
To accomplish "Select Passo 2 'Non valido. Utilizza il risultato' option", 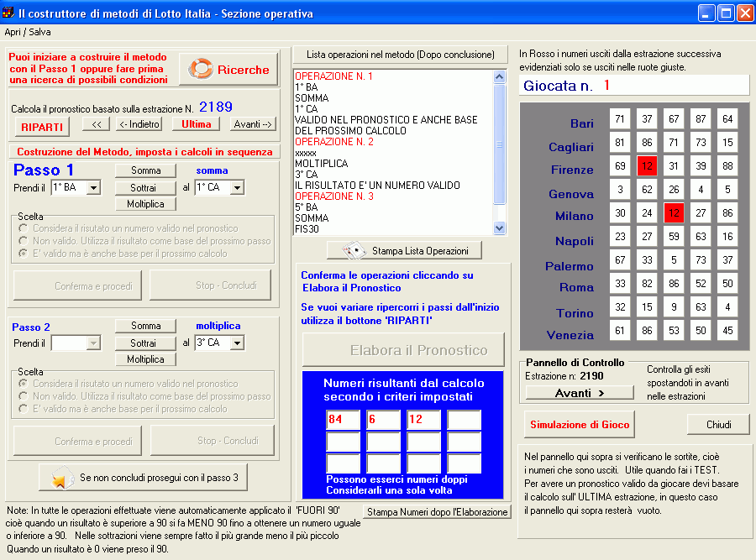I will (24, 396).
